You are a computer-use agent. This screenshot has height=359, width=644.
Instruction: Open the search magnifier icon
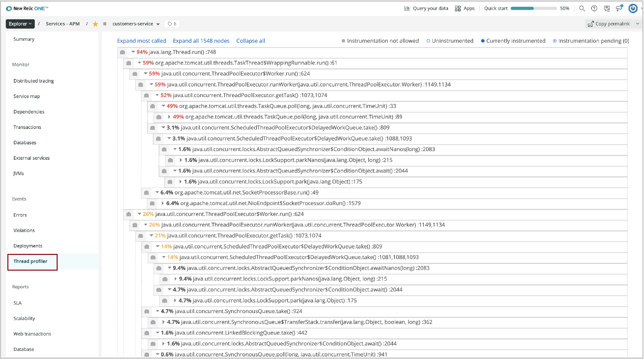click(x=582, y=8)
